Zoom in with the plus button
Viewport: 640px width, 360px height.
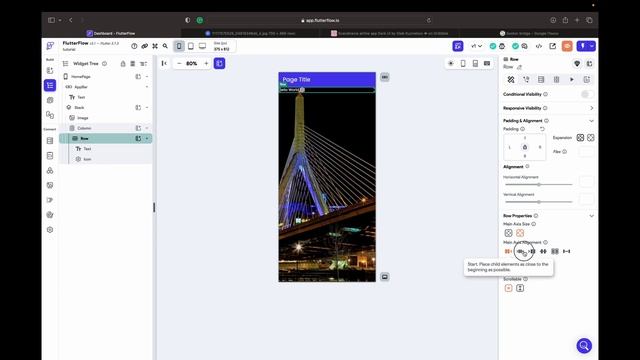pyautogui.click(x=206, y=63)
